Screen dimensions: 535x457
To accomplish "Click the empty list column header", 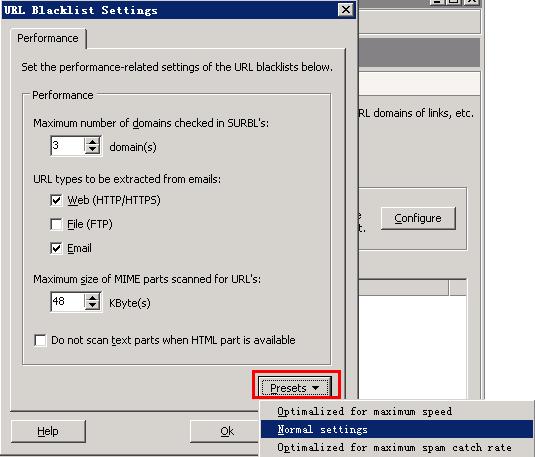I will (x=404, y=288).
